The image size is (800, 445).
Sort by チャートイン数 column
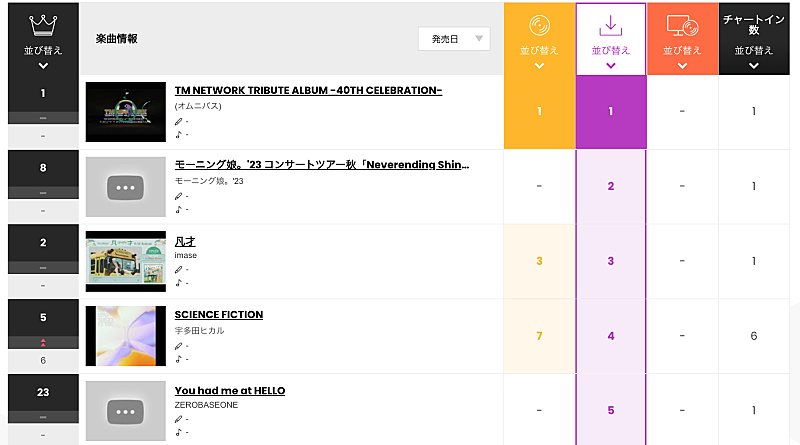tap(754, 50)
